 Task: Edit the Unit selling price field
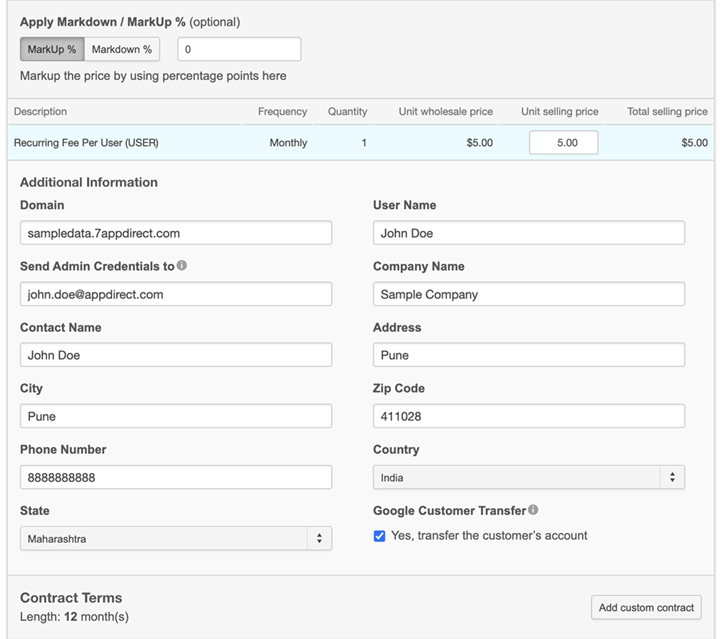tap(563, 143)
